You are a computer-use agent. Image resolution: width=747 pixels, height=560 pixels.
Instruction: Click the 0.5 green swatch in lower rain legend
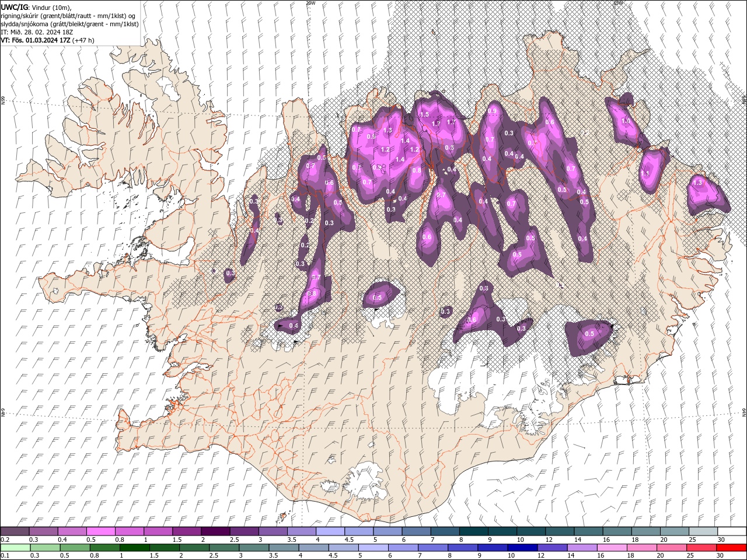coord(74,548)
